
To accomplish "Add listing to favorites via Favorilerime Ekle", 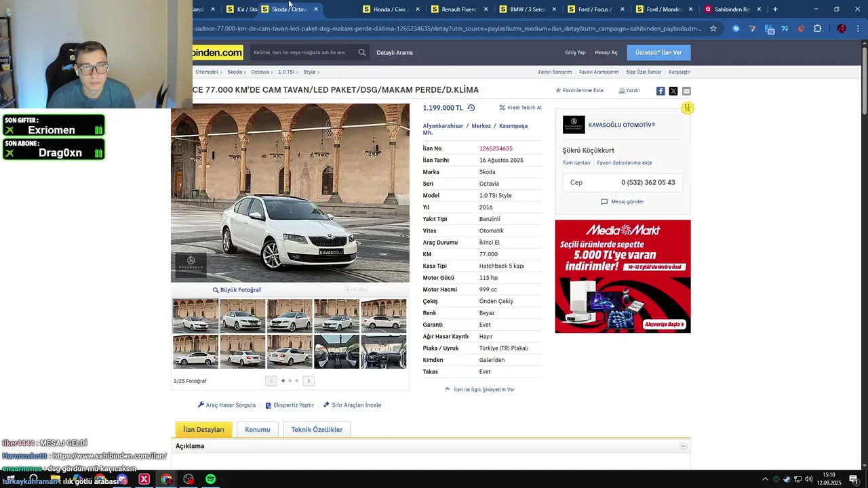I will 579,90.
